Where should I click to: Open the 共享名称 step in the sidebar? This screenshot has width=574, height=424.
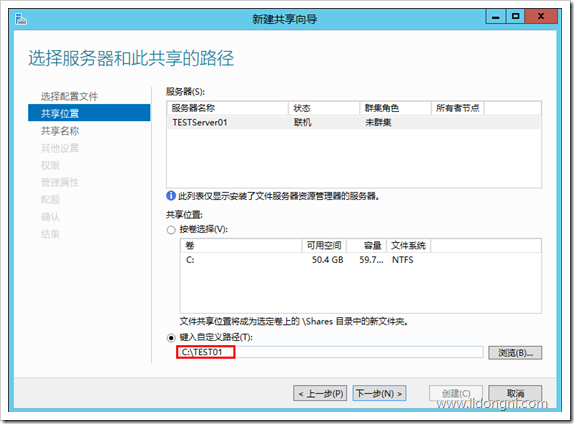tap(60, 131)
